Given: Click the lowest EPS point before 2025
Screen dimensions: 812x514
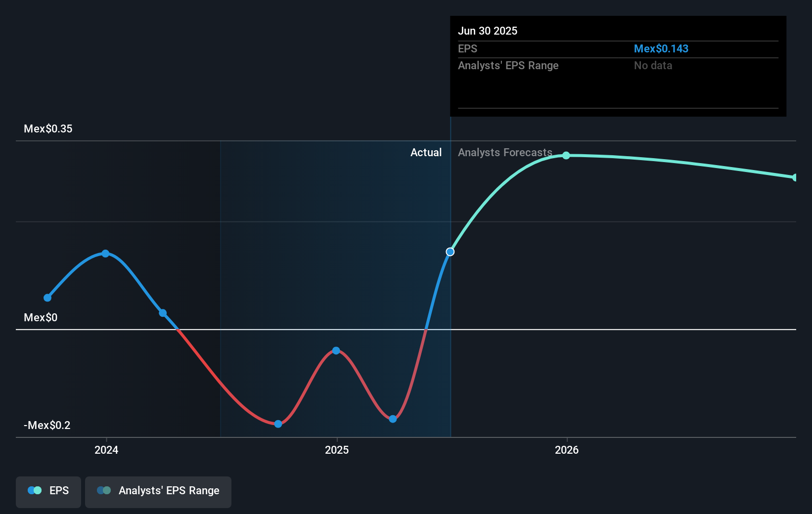Looking at the screenshot, I should point(278,424).
